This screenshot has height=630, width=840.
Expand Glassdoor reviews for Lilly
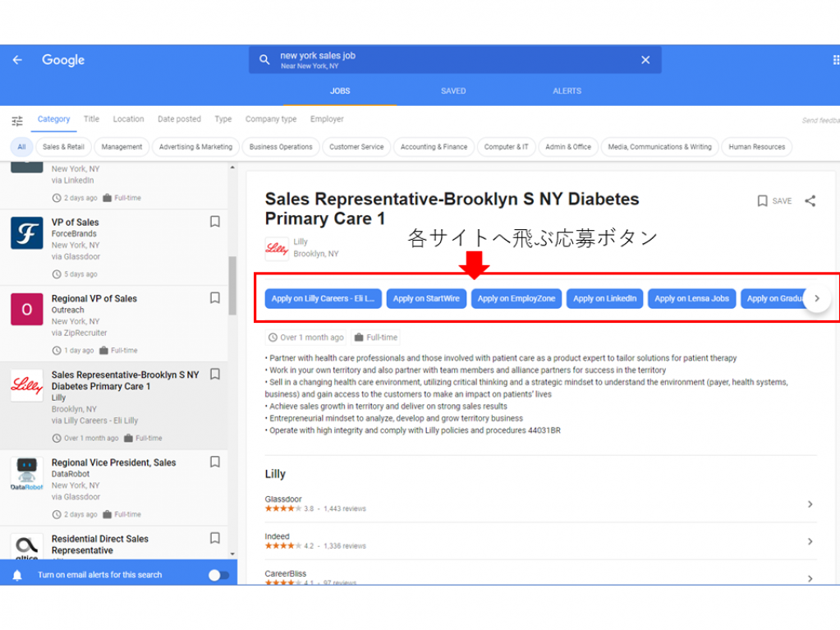click(x=810, y=504)
